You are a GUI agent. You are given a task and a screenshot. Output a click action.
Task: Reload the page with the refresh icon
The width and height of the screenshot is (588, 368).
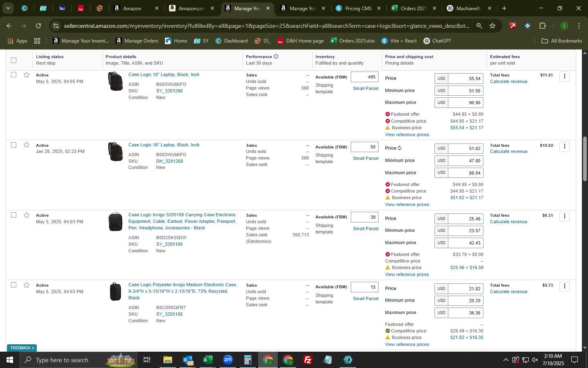[38, 26]
